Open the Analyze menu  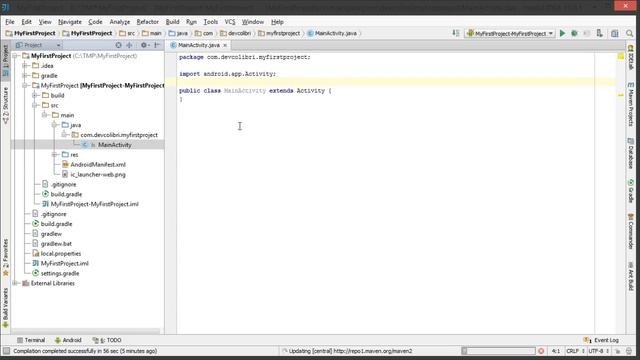click(120, 22)
